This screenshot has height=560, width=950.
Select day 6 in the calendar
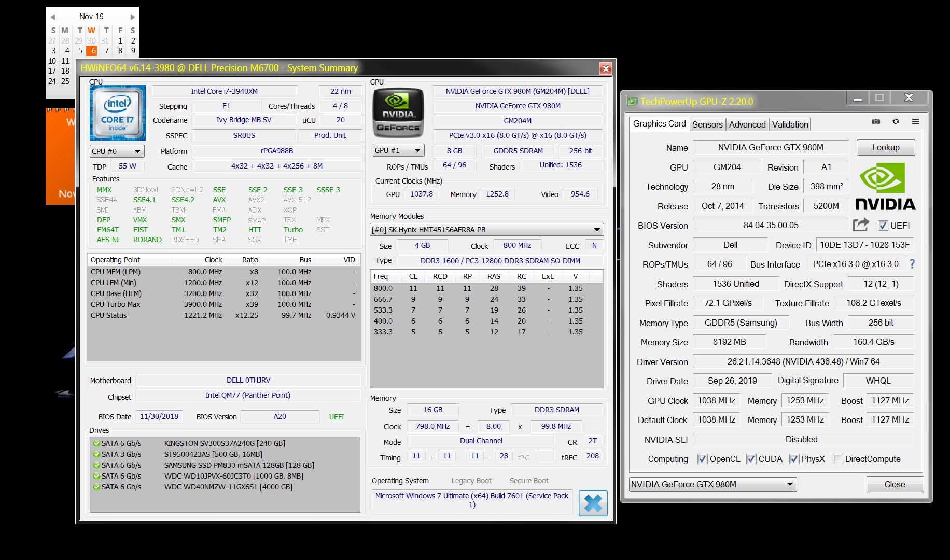93,51
